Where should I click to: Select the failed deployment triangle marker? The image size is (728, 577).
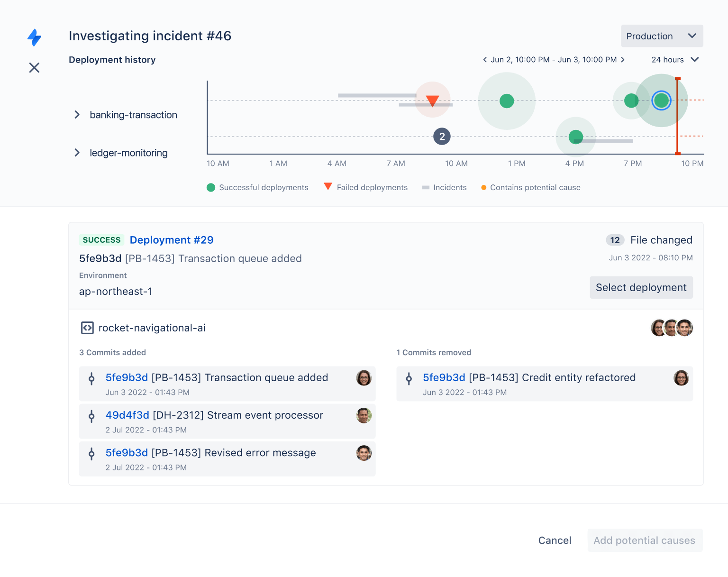pos(432,101)
